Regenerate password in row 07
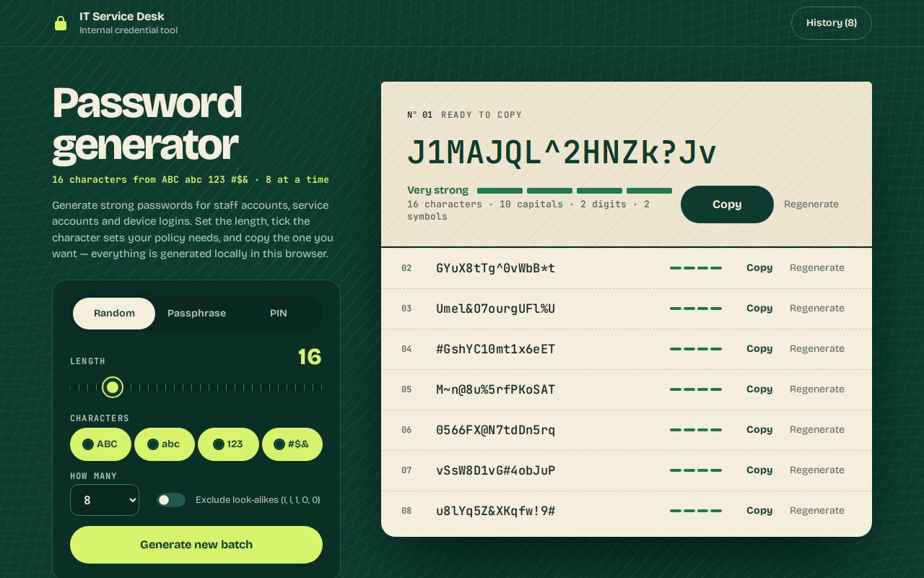 coord(817,470)
